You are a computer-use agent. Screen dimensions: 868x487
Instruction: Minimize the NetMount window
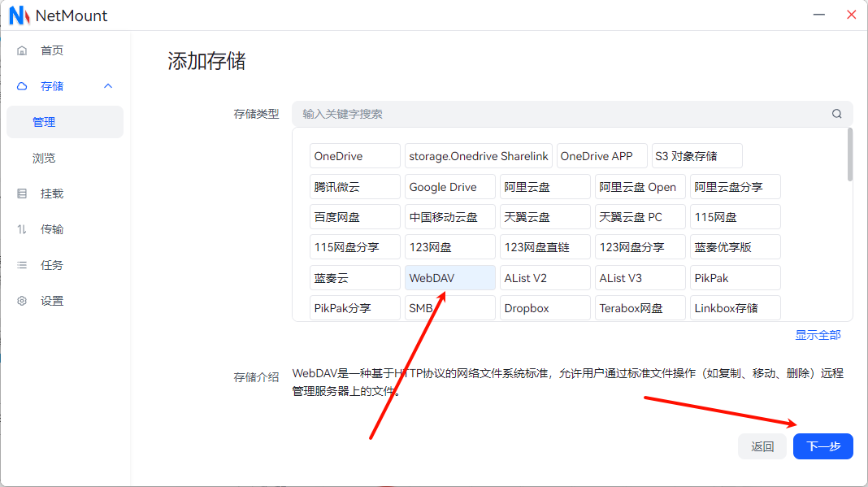tap(819, 15)
